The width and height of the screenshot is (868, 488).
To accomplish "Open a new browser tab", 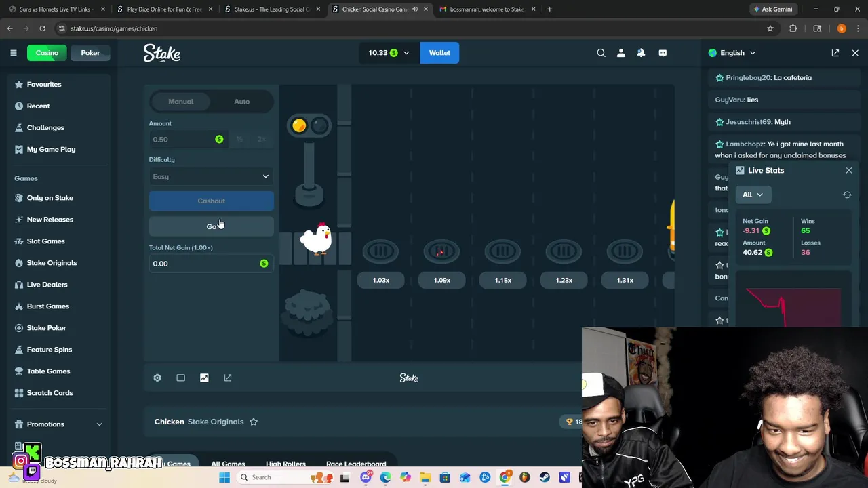I will (x=549, y=9).
